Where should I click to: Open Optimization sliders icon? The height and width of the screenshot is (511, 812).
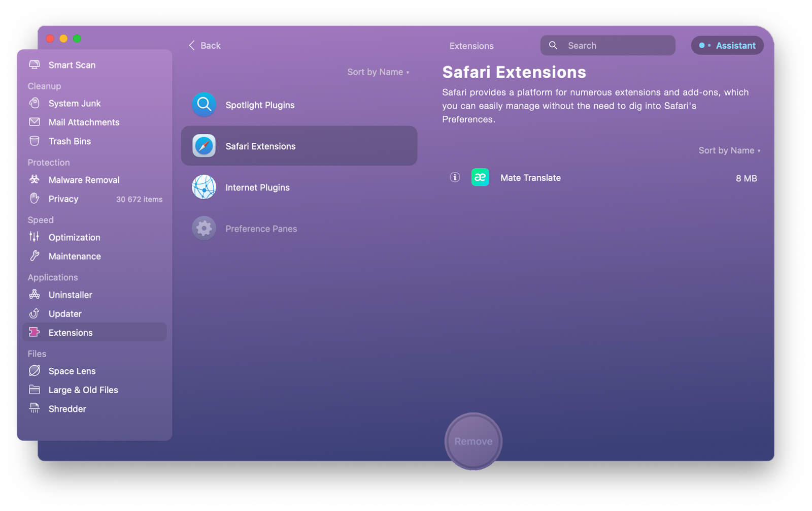[x=35, y=237]
